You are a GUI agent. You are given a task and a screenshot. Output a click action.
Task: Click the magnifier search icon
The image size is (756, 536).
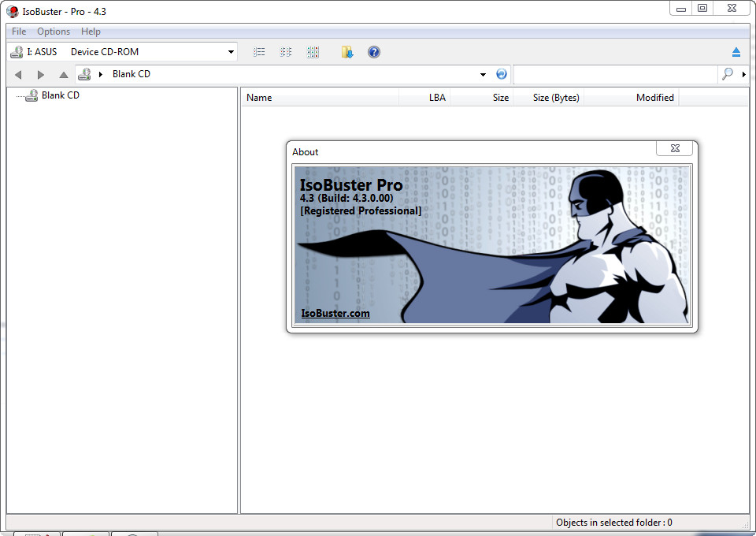pyautogui.click(x=728, y=74)
